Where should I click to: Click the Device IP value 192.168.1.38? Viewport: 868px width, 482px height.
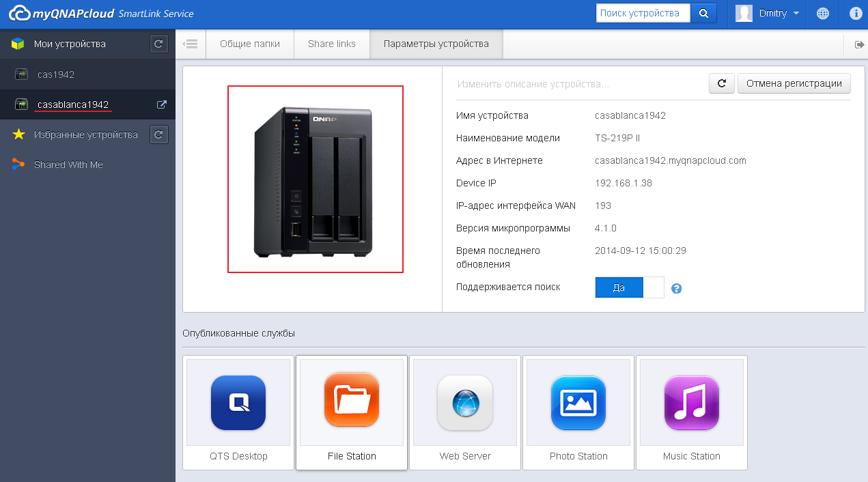coord(624,183)
